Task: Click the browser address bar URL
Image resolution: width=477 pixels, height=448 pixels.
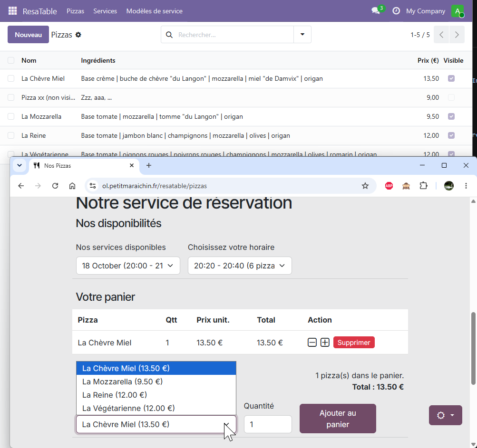Action: click(x=155, y=186)
